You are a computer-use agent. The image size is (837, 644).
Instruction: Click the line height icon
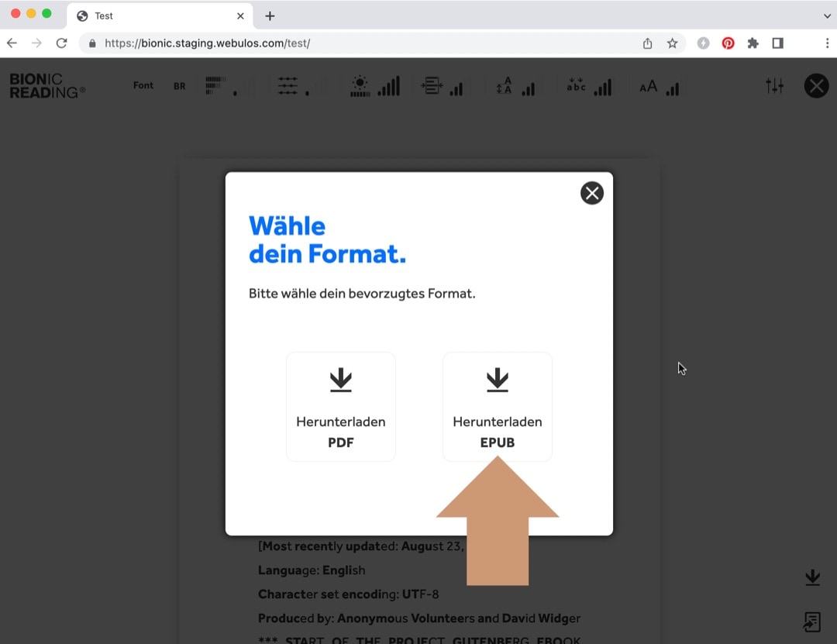tap(504, 85)
